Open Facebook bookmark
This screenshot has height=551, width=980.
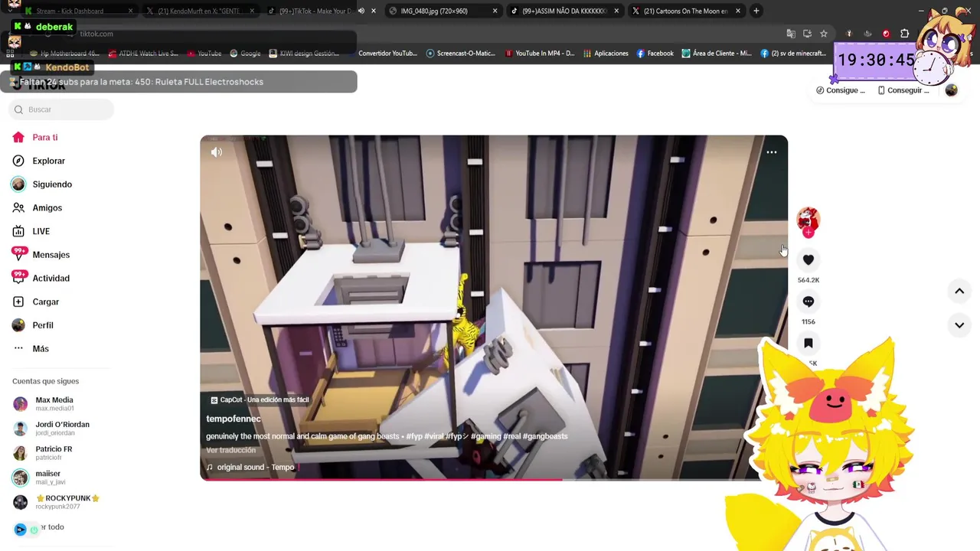coord(655,54)
